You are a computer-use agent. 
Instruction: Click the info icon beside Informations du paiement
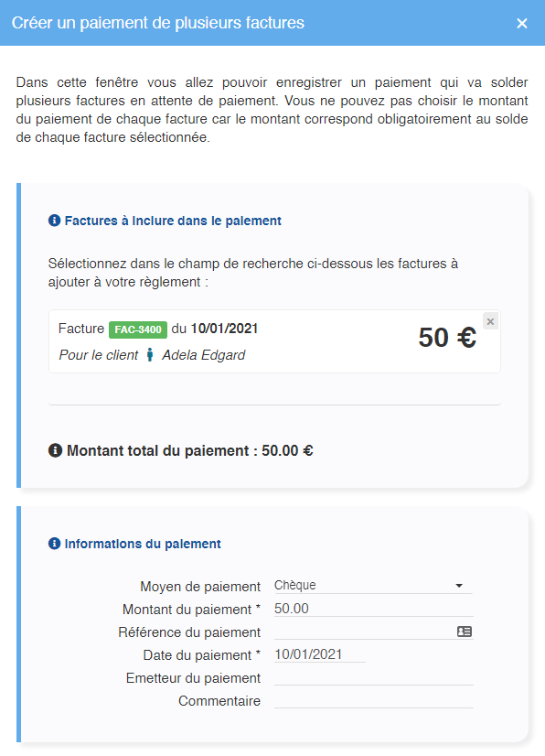[x=55, y=544]
